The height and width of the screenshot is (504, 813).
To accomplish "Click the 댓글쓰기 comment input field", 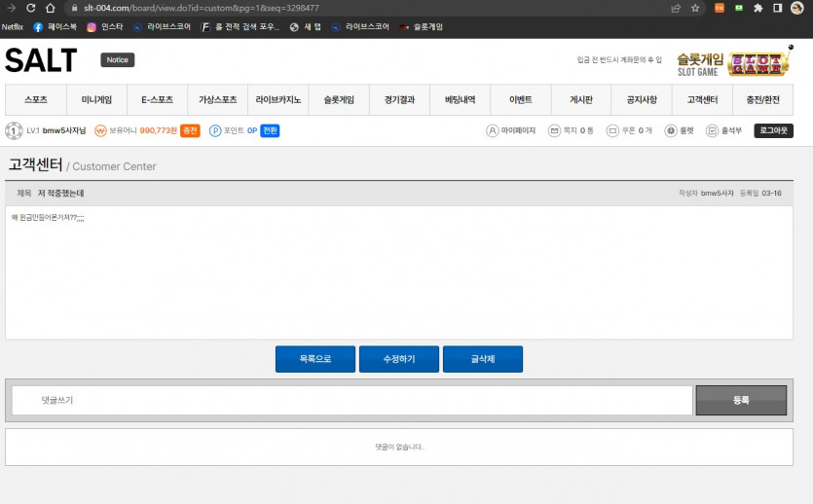I will pos(351,400).
